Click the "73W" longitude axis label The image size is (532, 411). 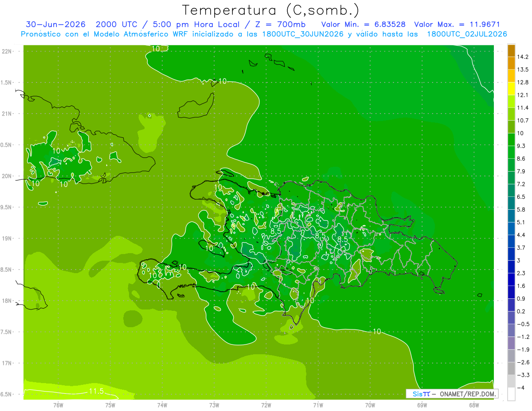[x=214, y=406]
